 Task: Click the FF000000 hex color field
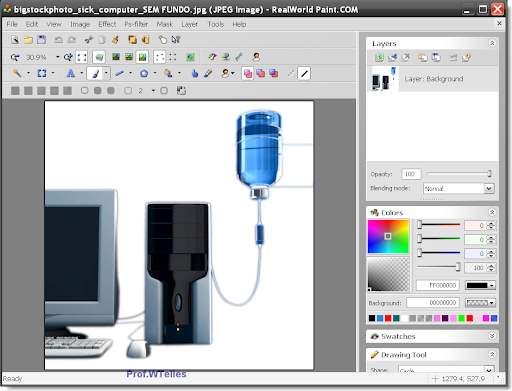pos(438,285)
